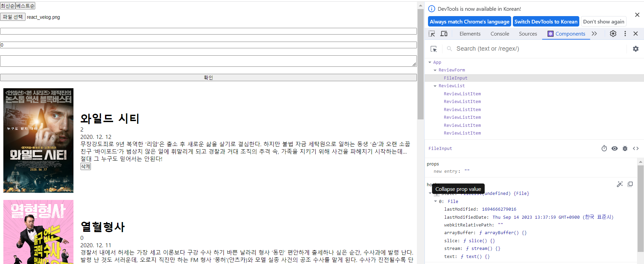Click the stream function entry
The image size is (644, 264).
(x=472, y=249)
